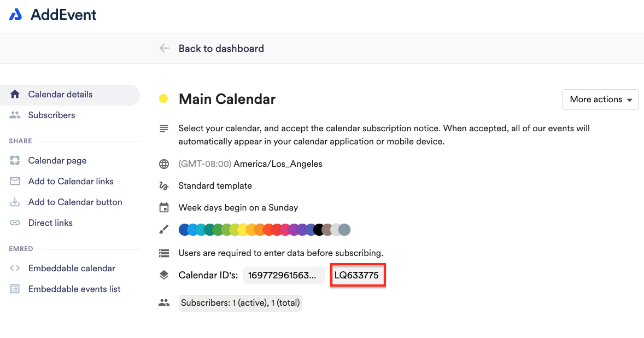Open Direct links in the sidebar
The image size is (644, 338).
[50, 223]
